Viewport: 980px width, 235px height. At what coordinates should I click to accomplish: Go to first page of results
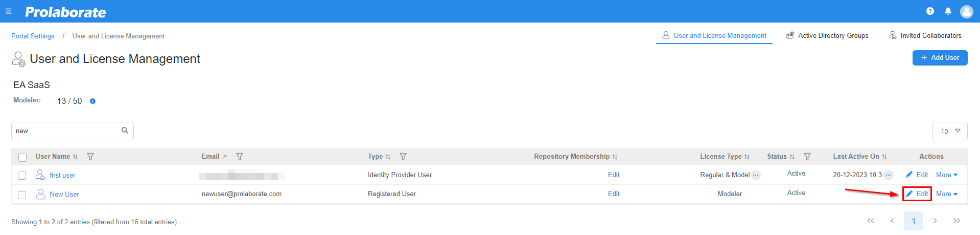(x=871, y=221)
